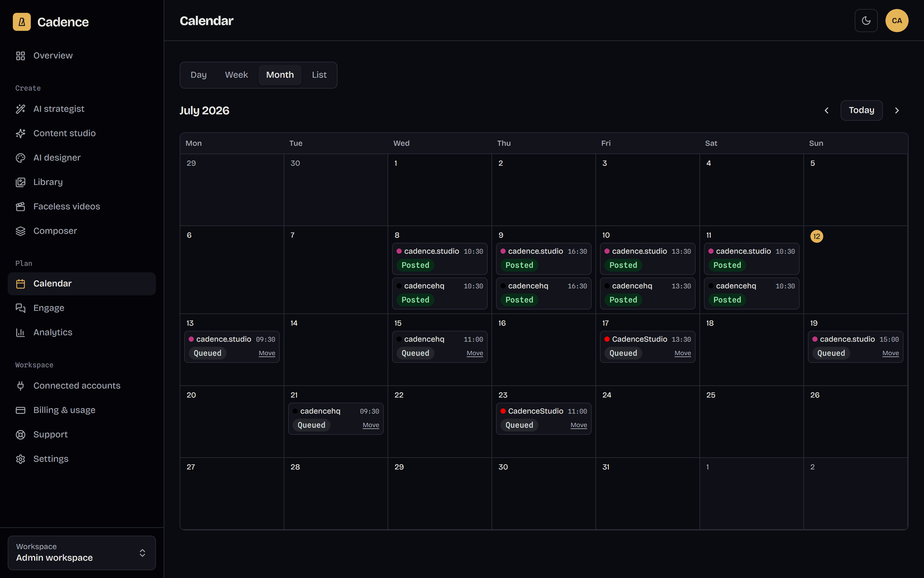924x578 pixels.
Task: Click the date 28 cell label
Action: (x=295, y=467)
